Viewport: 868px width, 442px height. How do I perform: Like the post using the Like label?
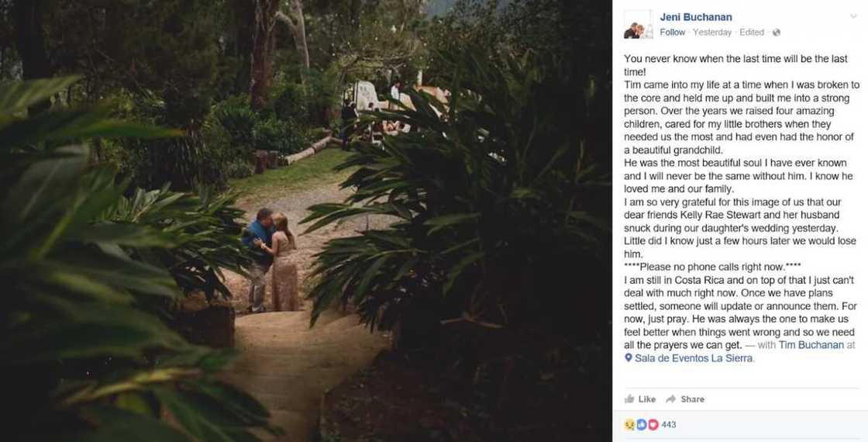[646, 399]
